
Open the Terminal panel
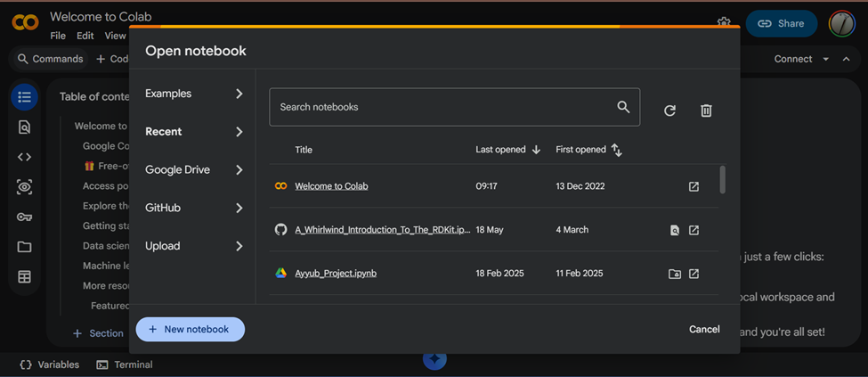125,365
